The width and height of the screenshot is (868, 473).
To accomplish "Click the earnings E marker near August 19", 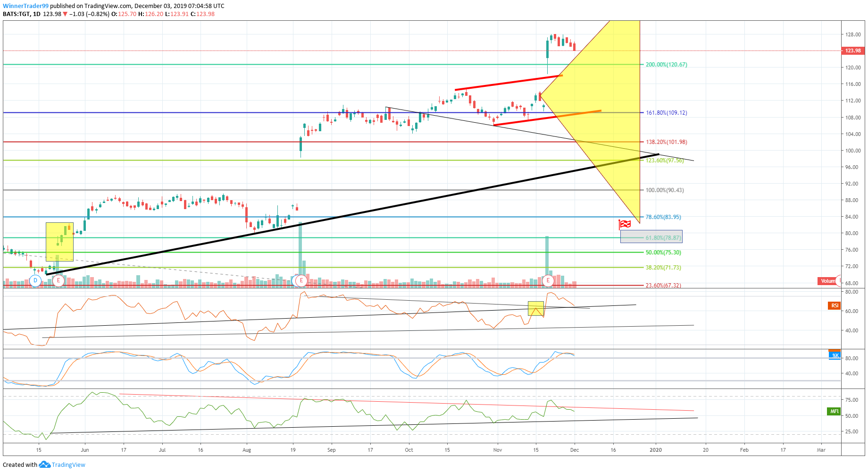I will (x=301, y=280).
